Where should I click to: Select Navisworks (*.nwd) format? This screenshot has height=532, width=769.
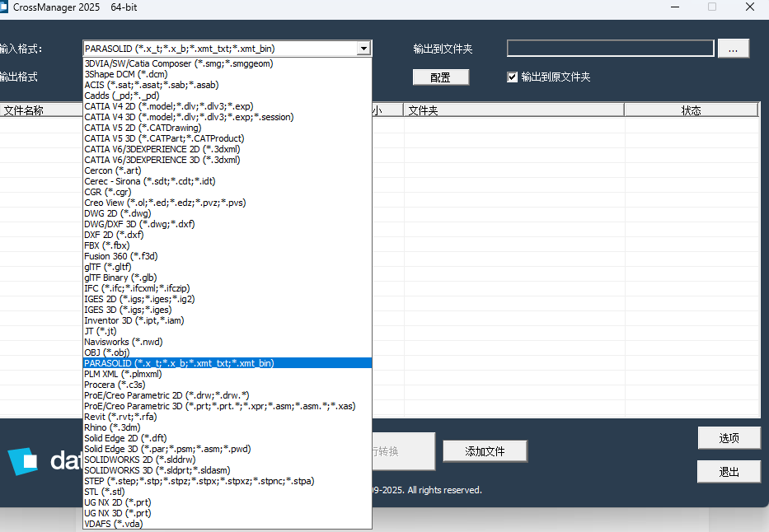227,342
